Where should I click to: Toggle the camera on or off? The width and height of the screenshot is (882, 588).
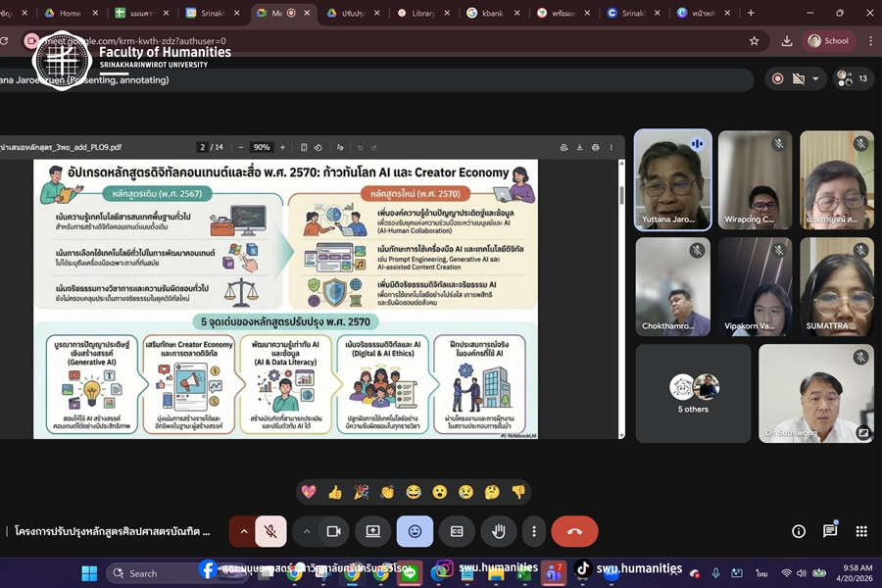333,531
